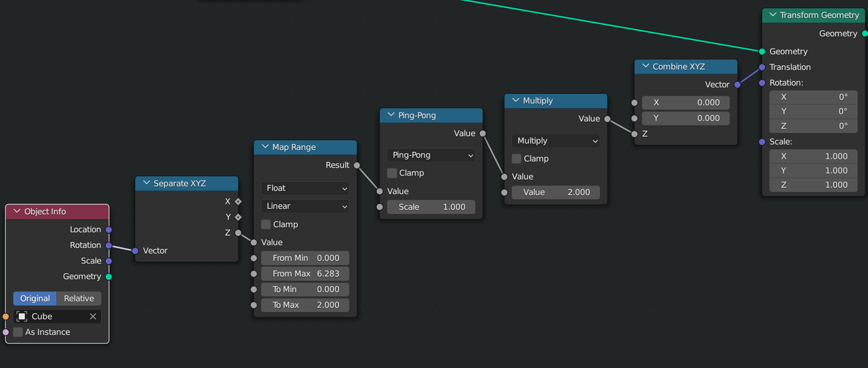Screen dimensions: 868x368
Task: Select the Relative transform space
Action: click(x=79, y=299)
